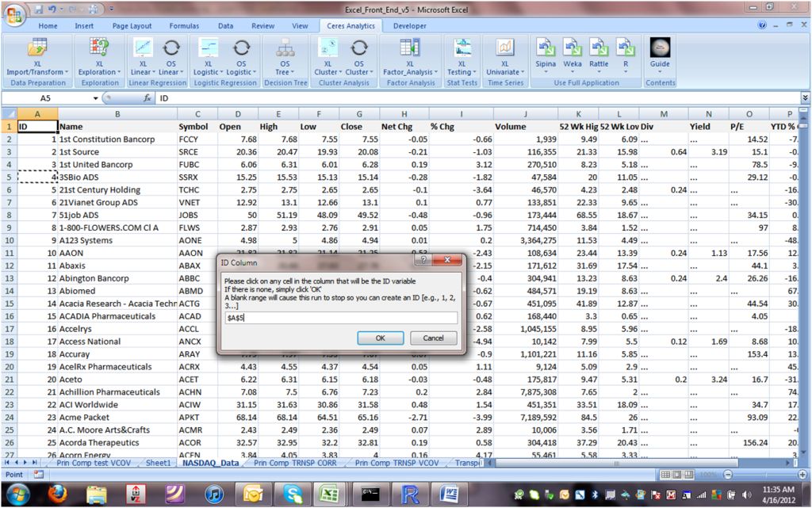Expand the Name Box dropdown arrow
812x508 pixels.
[x=96, y=97]
